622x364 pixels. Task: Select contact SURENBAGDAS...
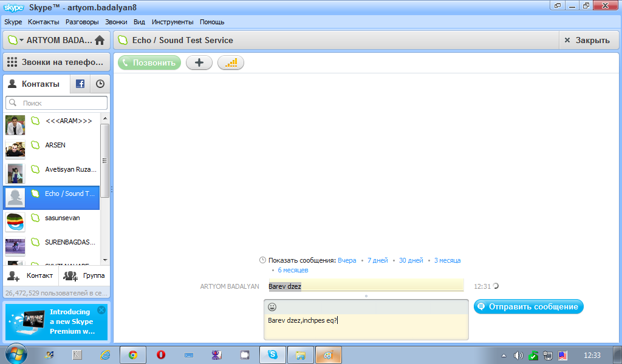pos(70,242)
